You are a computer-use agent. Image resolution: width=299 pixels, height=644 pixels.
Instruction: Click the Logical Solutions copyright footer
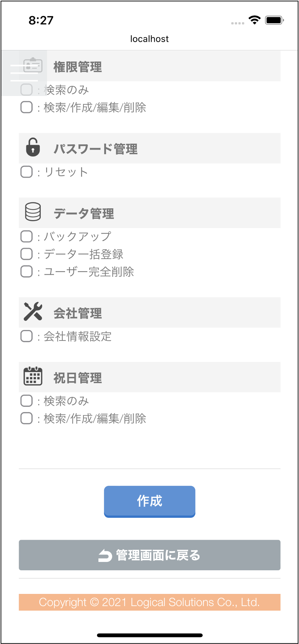149,602
